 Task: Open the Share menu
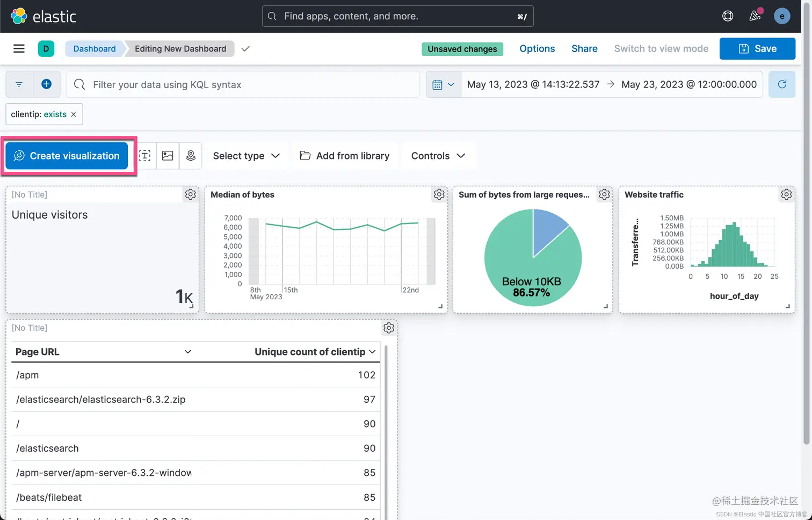[584, 48]
